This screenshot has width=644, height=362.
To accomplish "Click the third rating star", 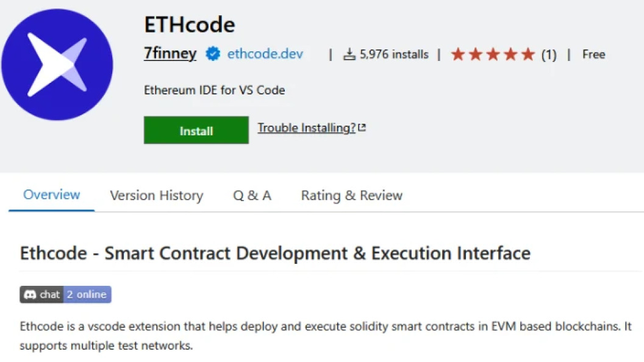I will [493, 54].
